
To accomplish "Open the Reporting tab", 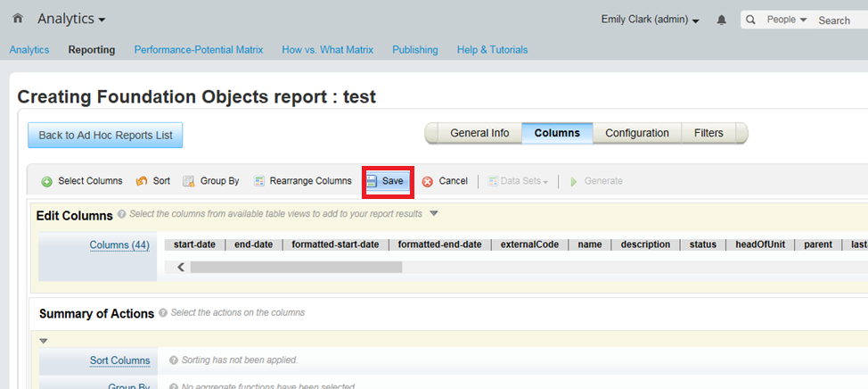I will (x=92, y=50).
